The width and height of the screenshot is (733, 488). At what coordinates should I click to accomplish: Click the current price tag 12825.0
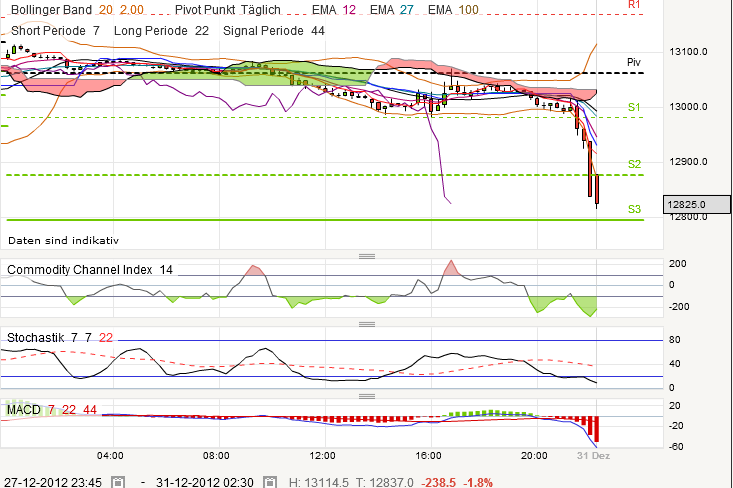697,204
